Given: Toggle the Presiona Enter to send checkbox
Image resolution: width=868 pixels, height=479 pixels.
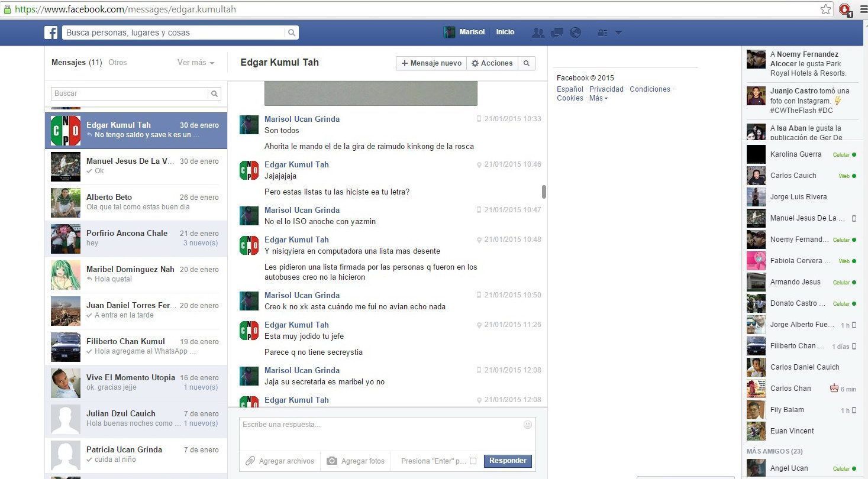Looking at the screenshot, I should coord(473,461).
